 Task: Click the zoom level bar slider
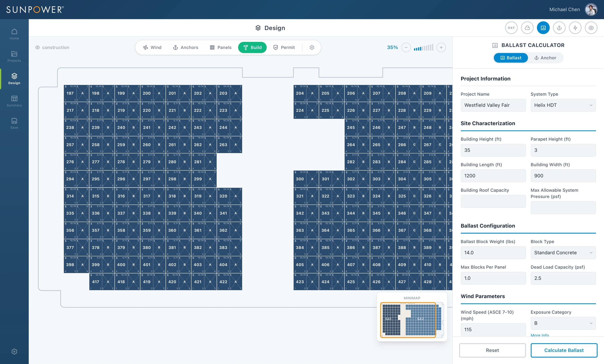click(x=423, y=48)
